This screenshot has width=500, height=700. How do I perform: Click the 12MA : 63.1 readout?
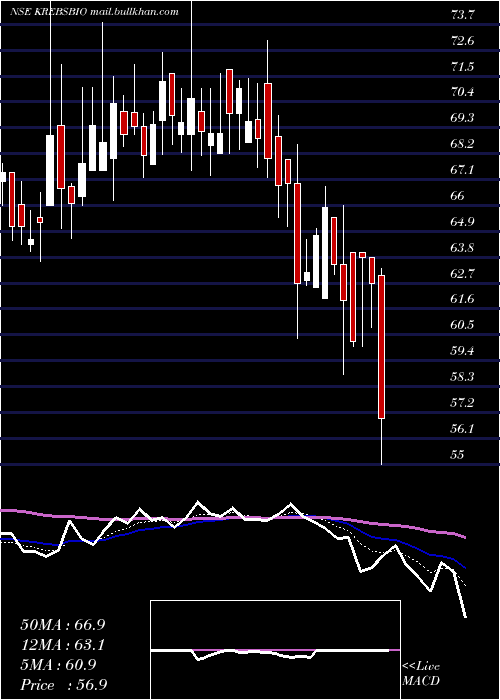point(63,645)
